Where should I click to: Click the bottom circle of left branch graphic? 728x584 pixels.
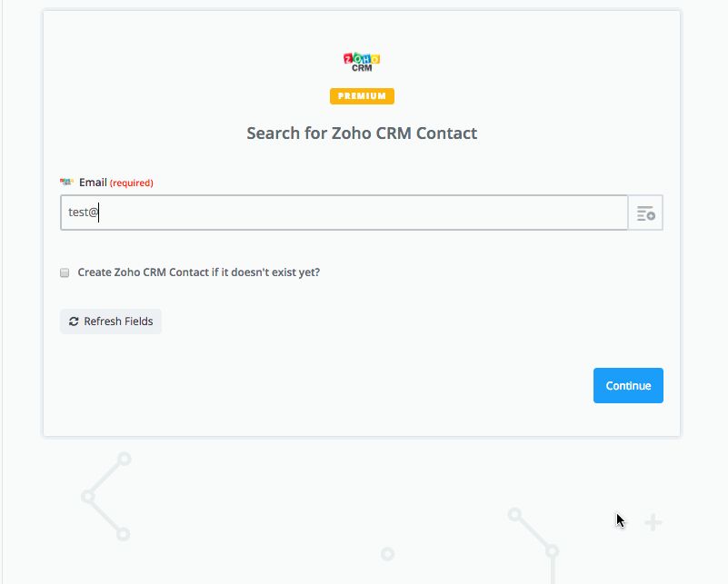[x=124, y=534]
